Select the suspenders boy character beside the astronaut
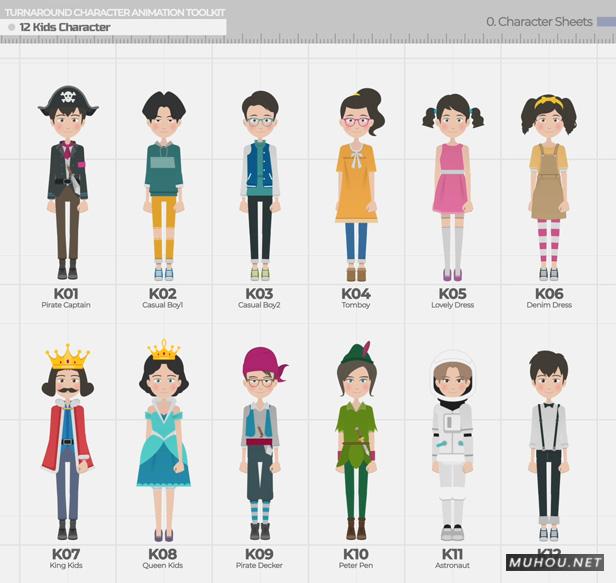 [x=548, y=446]
